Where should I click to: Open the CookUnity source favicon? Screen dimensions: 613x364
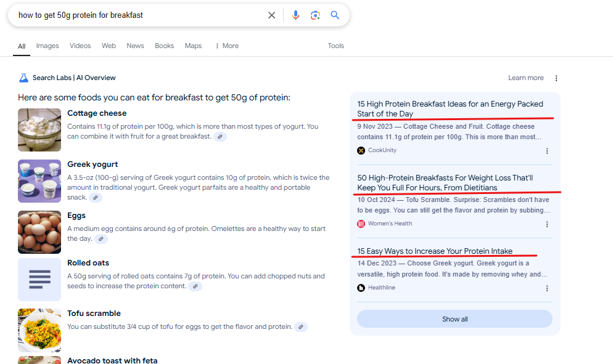coord(361,150)
